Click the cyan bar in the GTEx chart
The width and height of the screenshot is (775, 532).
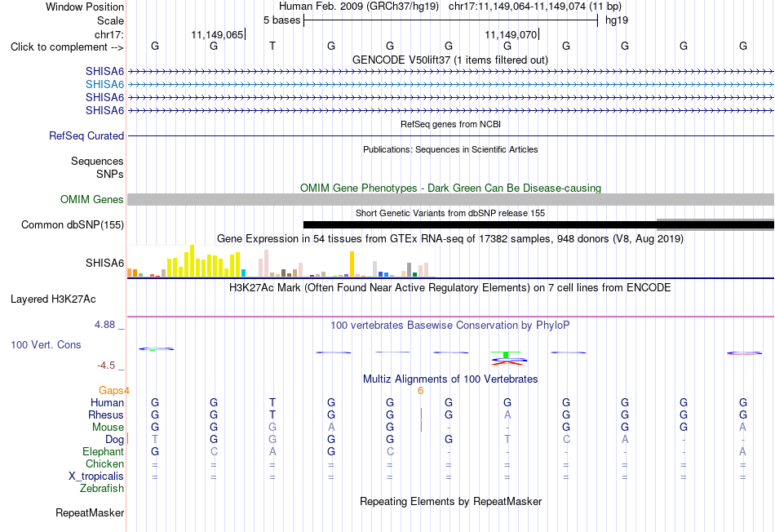click(x=243, y=273)
